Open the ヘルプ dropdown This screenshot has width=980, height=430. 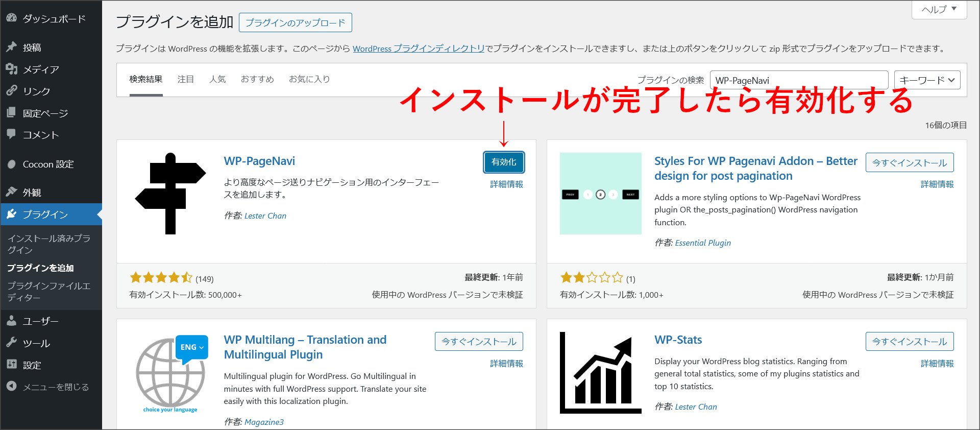(x=939, y=9)
